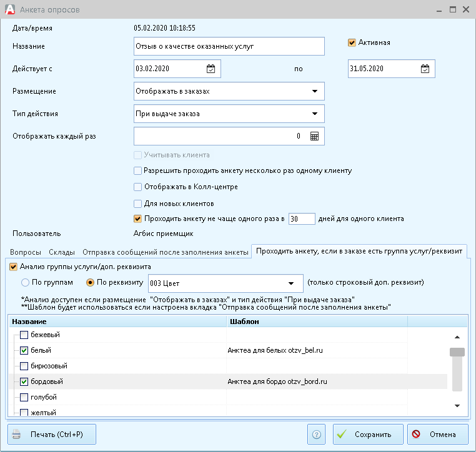This screenshot has width=476, height=452.
Task: Check the бирюзовый color row
Action: pos(24,366)
